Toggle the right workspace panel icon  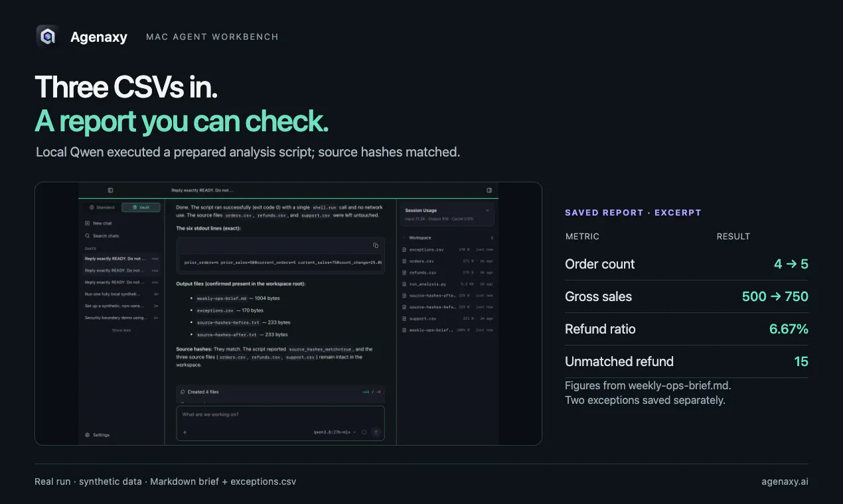coord(489,190)
